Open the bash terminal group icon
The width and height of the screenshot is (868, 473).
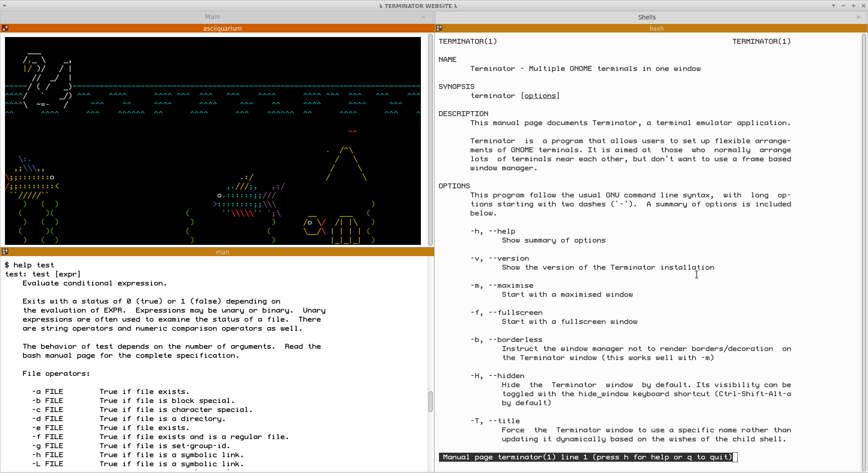click(x=439, y=28)
